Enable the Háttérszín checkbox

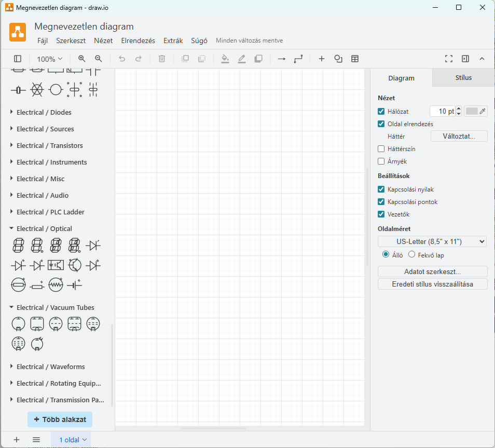(x=381, y=149)
